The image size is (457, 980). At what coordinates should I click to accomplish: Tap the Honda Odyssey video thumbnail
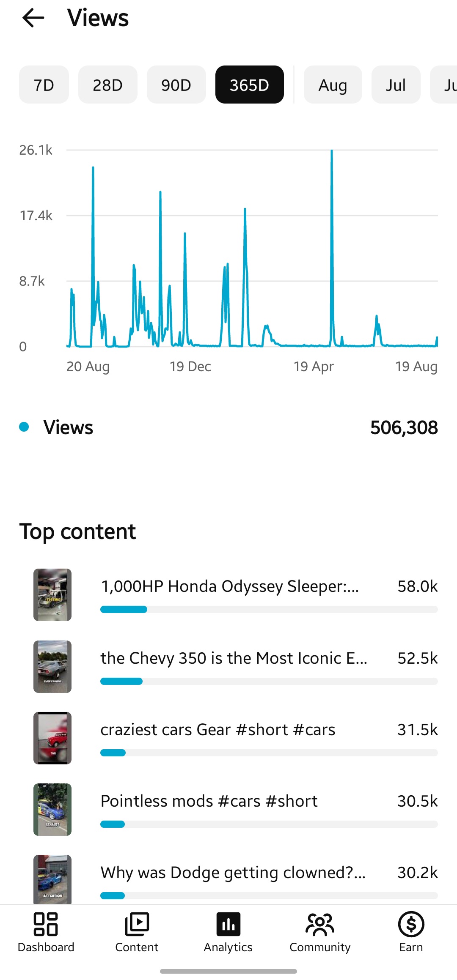52,595
